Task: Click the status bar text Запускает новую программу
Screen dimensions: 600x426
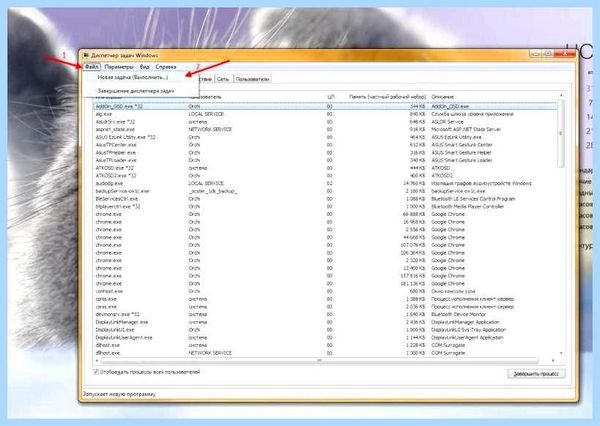Action: [x=119, y=394]
